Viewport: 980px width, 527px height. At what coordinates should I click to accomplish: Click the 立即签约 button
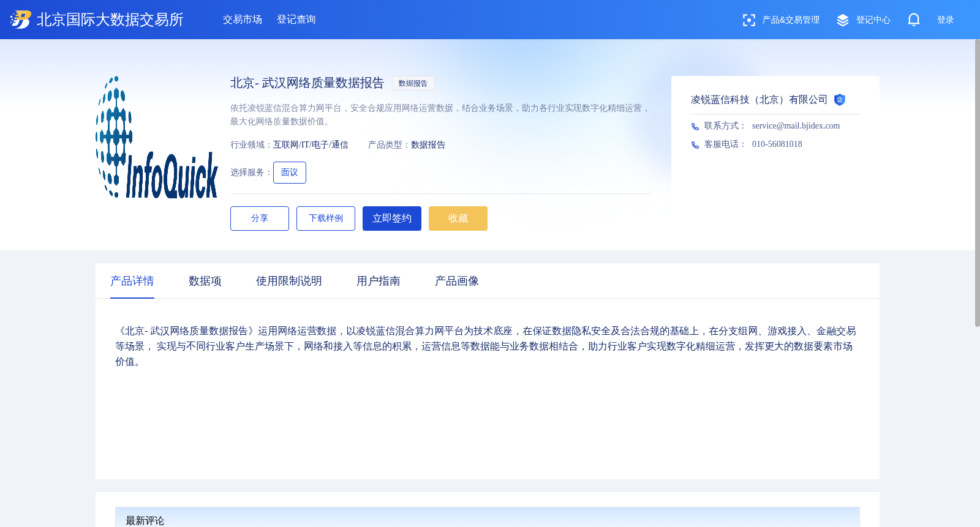tap(392, 219)
